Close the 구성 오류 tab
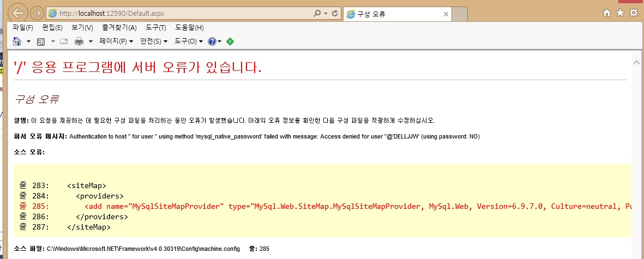Viewport: 644px width, 259px height. pyautogui.click(x=446, y=14)
